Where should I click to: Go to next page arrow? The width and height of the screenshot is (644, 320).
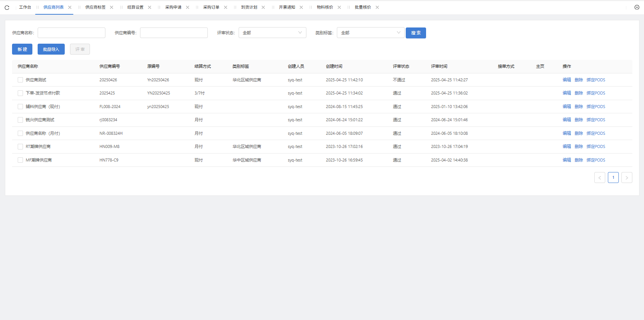627,177
